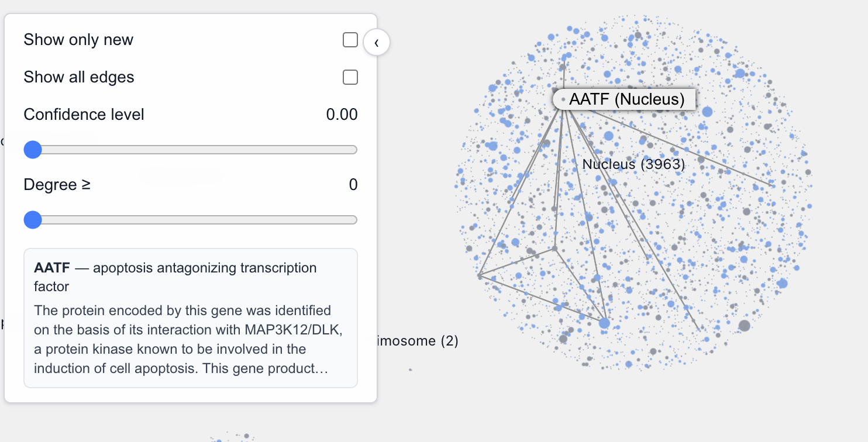
Task: Click the Confidence level slider handle
Action: click(x=33, y=150)
